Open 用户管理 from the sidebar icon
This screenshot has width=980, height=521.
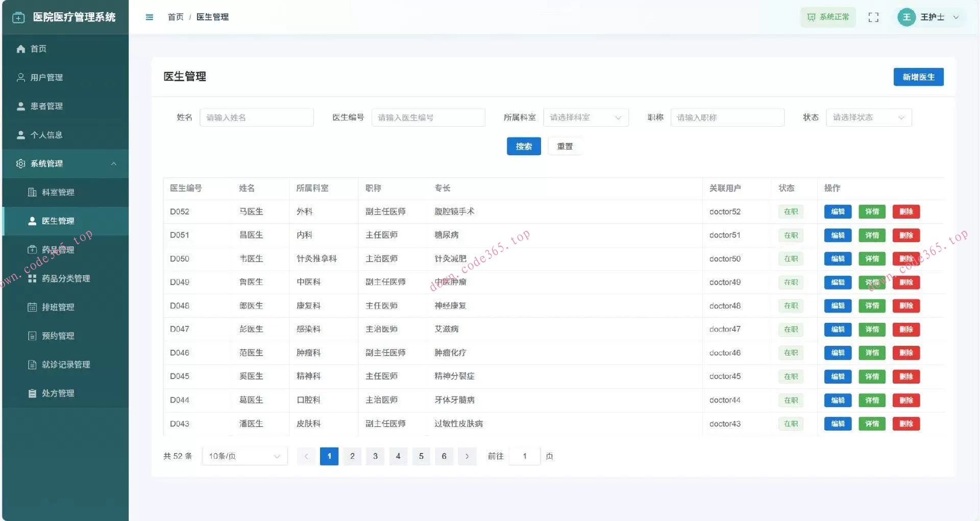pyautogui.click(x=20, y=77)
